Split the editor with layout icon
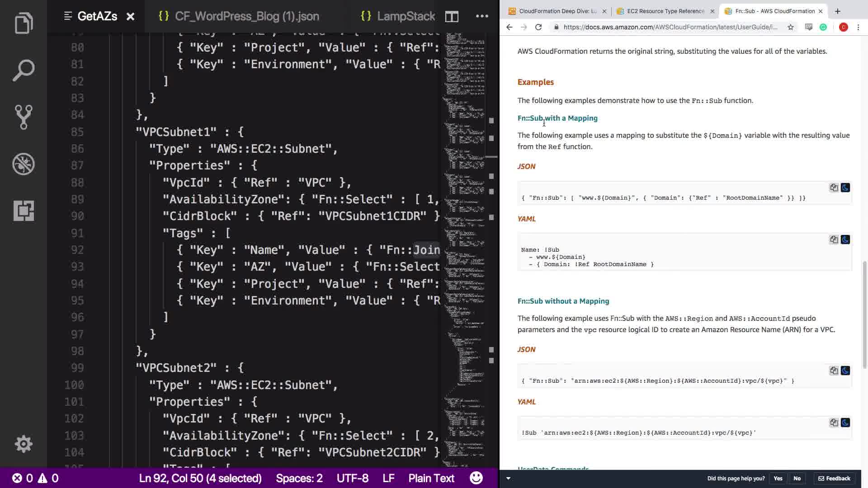 point(452,17)
